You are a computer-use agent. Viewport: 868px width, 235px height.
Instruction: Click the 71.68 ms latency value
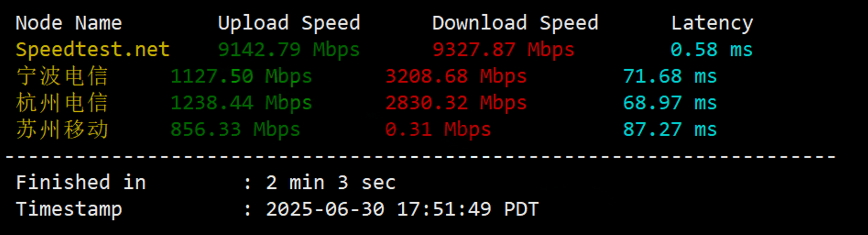(670, 76)
